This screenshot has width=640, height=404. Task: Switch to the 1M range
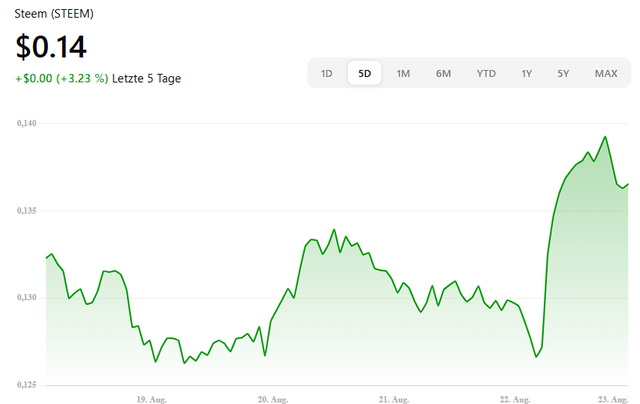(403, 73)
